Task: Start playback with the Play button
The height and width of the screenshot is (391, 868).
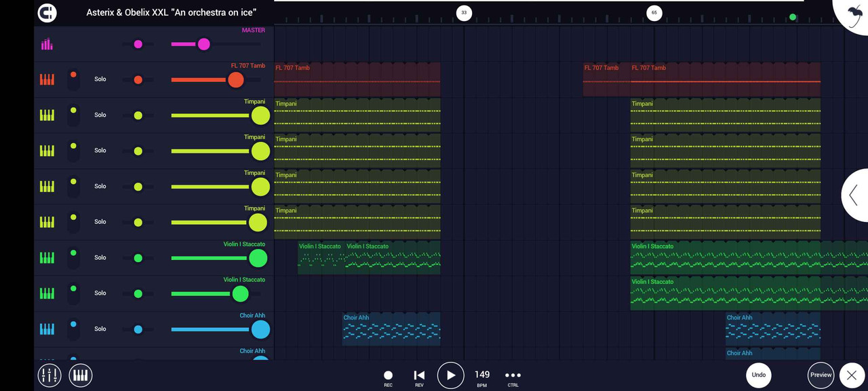Action: coord(450,375)
